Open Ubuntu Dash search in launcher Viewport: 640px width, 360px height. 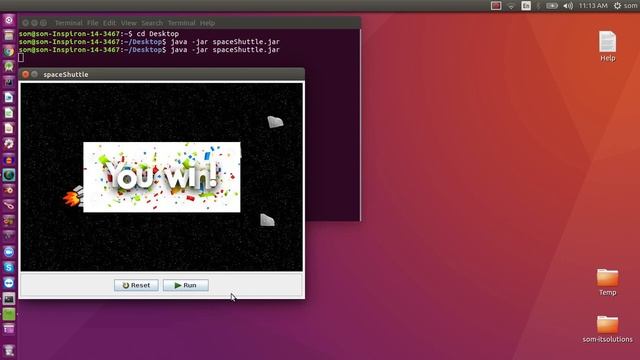point(9,20)
